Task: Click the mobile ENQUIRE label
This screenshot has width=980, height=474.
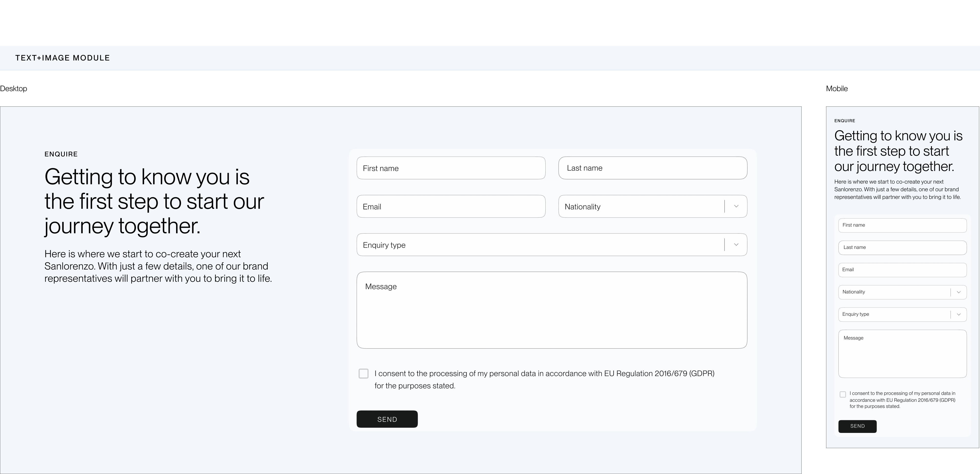Action: [x=844, y=120]
